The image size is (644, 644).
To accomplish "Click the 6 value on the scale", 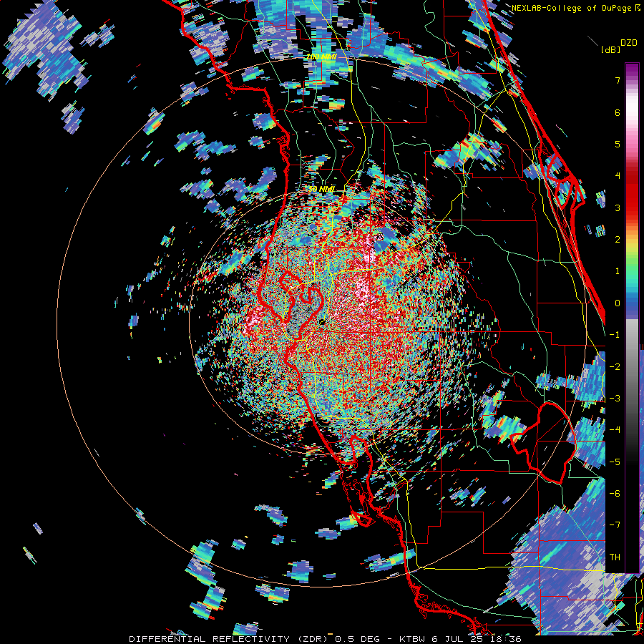I will coord(618,112).
